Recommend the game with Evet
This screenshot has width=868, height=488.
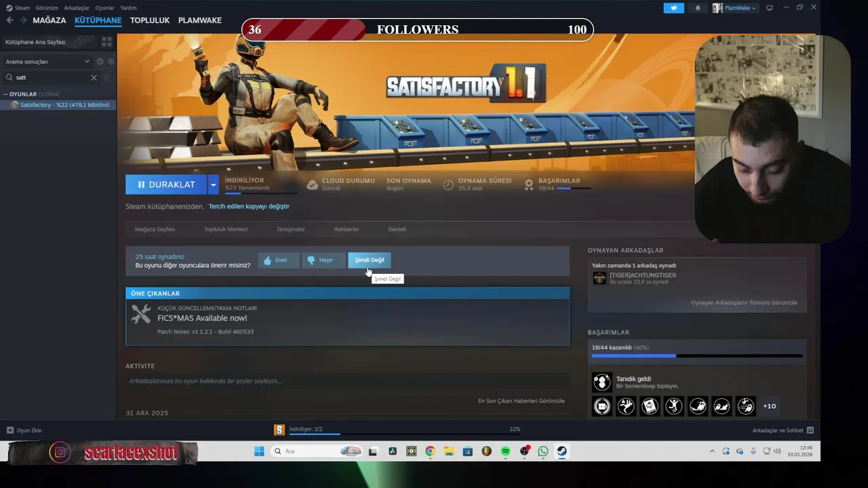[279, 260]
